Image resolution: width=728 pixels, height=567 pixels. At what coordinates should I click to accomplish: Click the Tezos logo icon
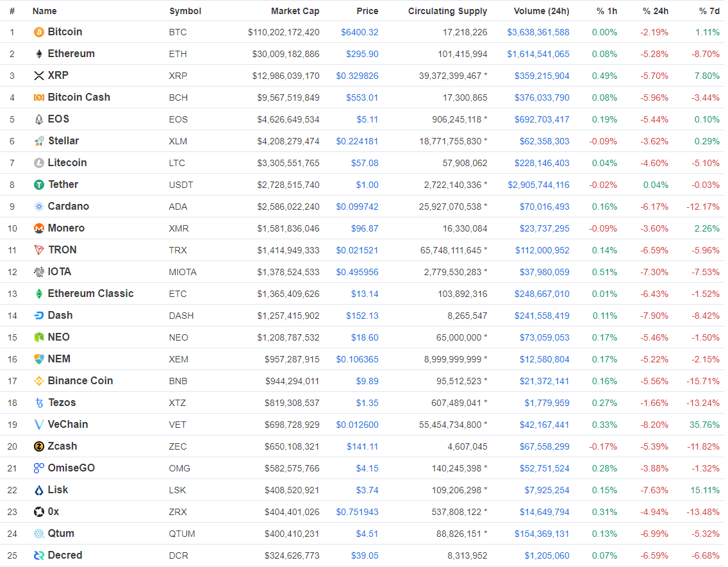pyautogui.click(x=39, y=403)
